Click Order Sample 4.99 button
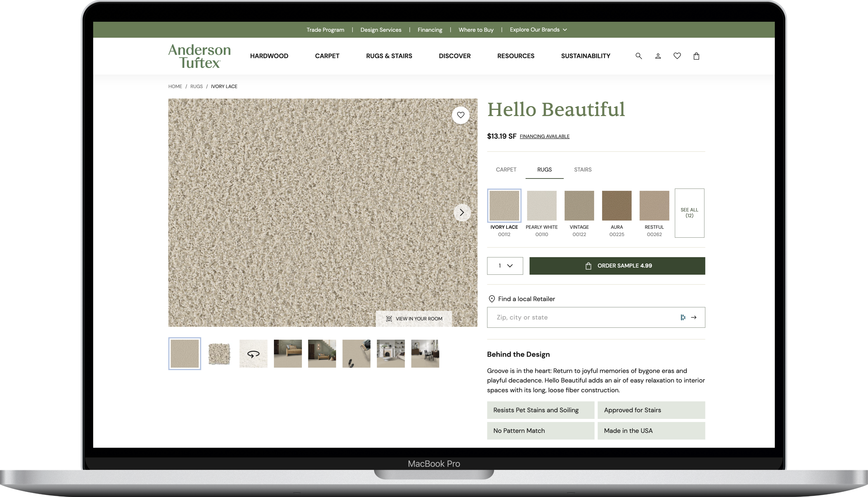The width and height of the screenshot is (868, 497). pyautogui.click(x=617, y=266)
